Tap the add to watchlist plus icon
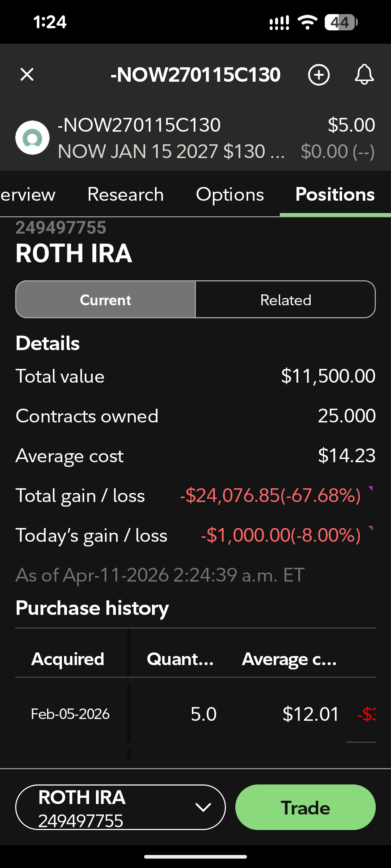 tap(319, 75)
